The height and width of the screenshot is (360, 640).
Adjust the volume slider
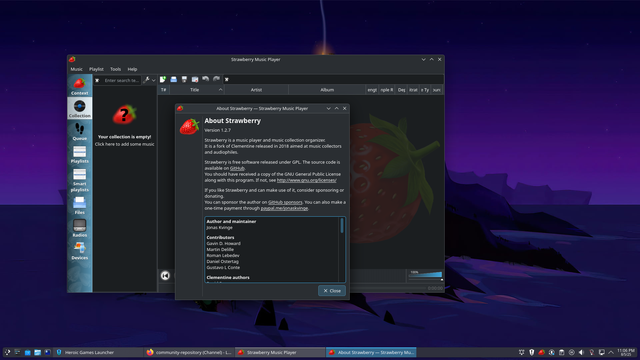coord(425,275)
